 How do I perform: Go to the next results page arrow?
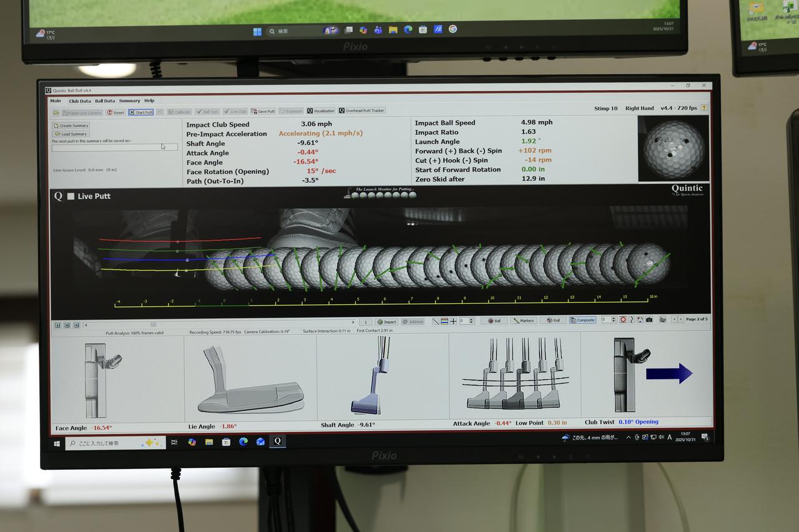(680, 319)
